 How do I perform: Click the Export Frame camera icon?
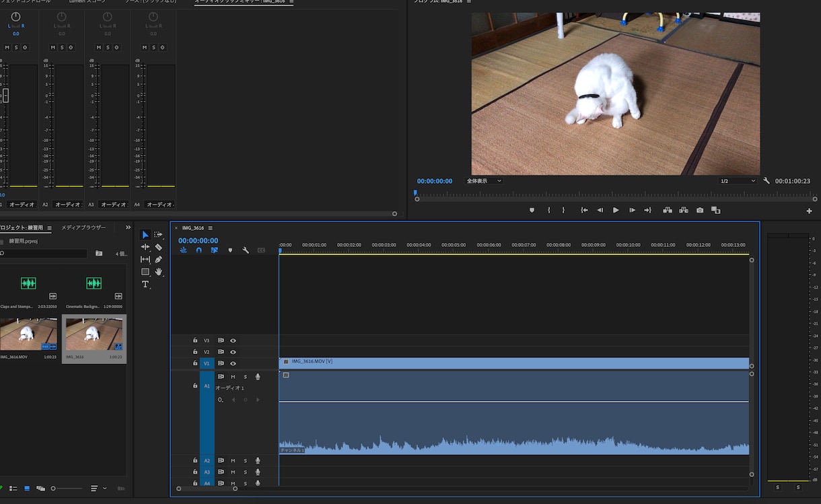pos(700,210)
